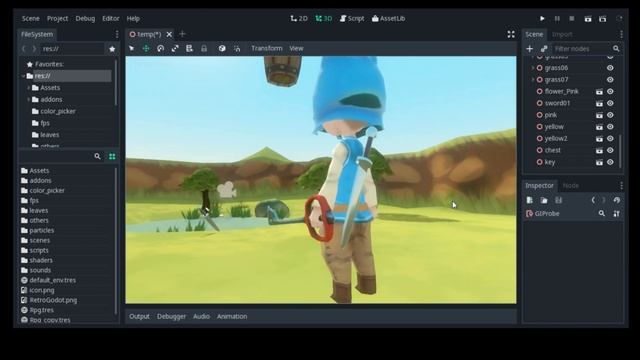
Task: Toggle FileSystem grid view mode
Action: [112, 156]
